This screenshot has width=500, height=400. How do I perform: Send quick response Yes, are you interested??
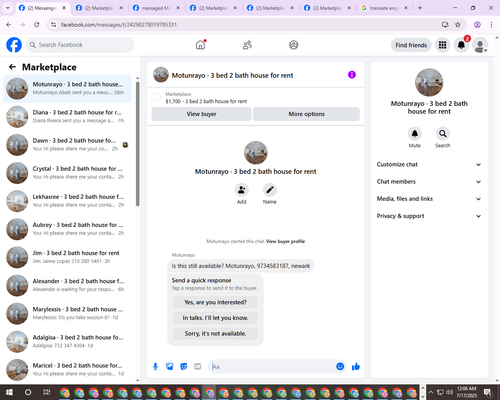(215, 302)
